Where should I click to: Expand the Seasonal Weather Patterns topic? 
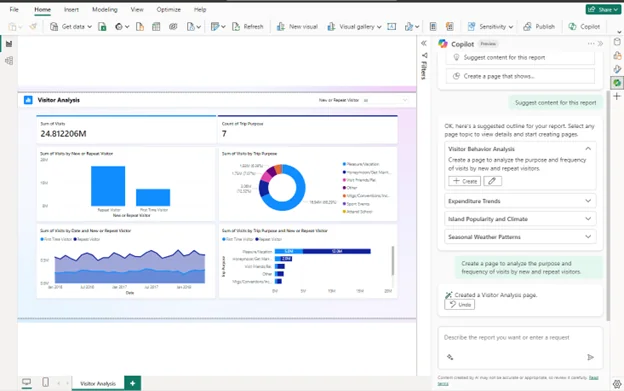[x=520, y=237]
